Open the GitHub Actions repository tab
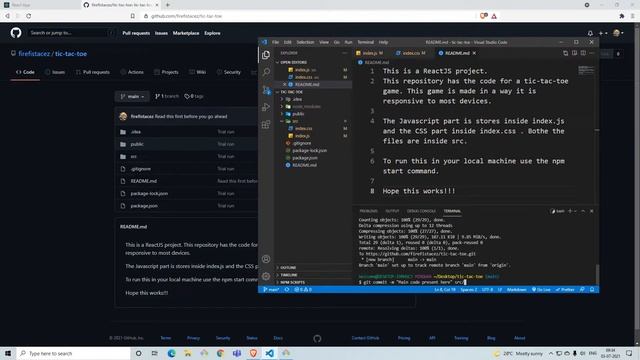The height and width of the screenshot is (360, 640). click(132, 72)
